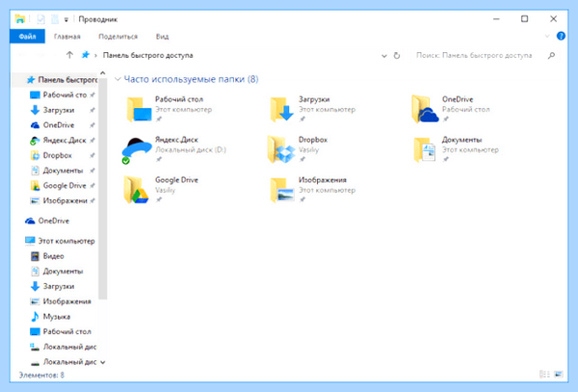Image resolution: width=578 pixels, height=392 pixels.
Task: Open Видео under Этот компьютер
Action: pos(47,256)
